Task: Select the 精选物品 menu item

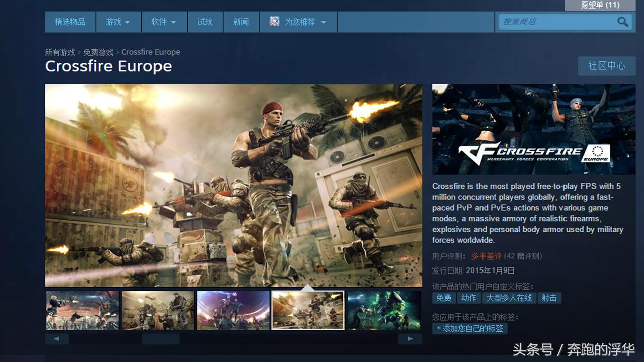Action: (x=70, y=22)
